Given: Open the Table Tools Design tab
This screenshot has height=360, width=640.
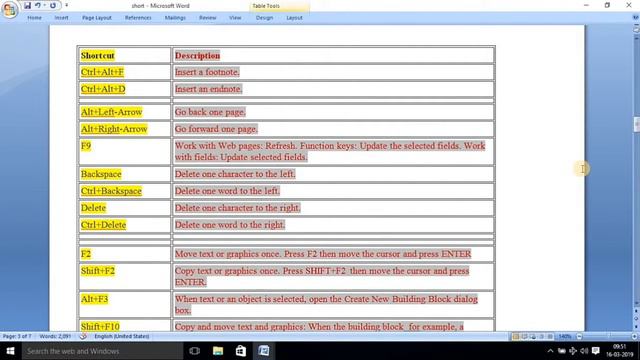Looking at the screenshot, I should click(x=264, y=18).
